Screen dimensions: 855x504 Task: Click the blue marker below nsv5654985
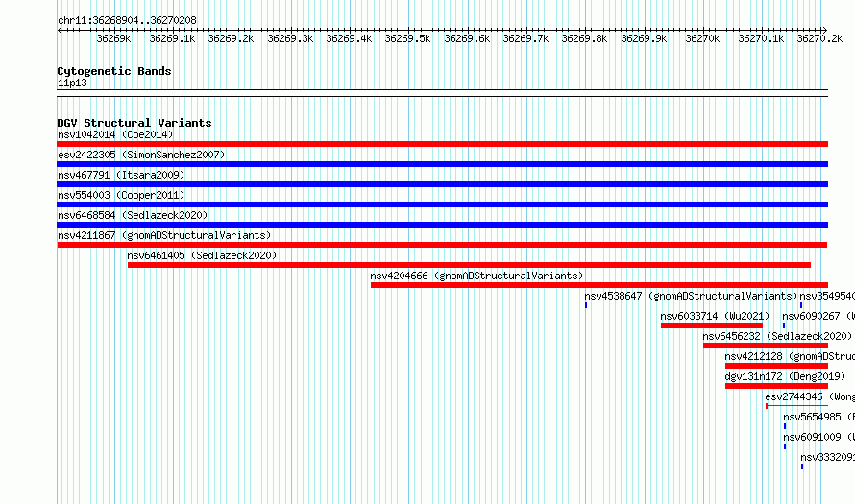coord(785,426)
